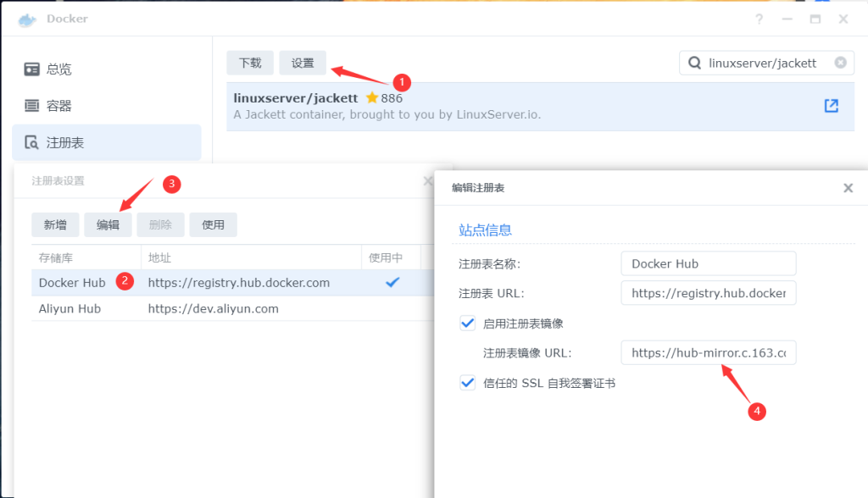Open 总览 overview in sidebar
868x498 pixels.
point(58,69)
